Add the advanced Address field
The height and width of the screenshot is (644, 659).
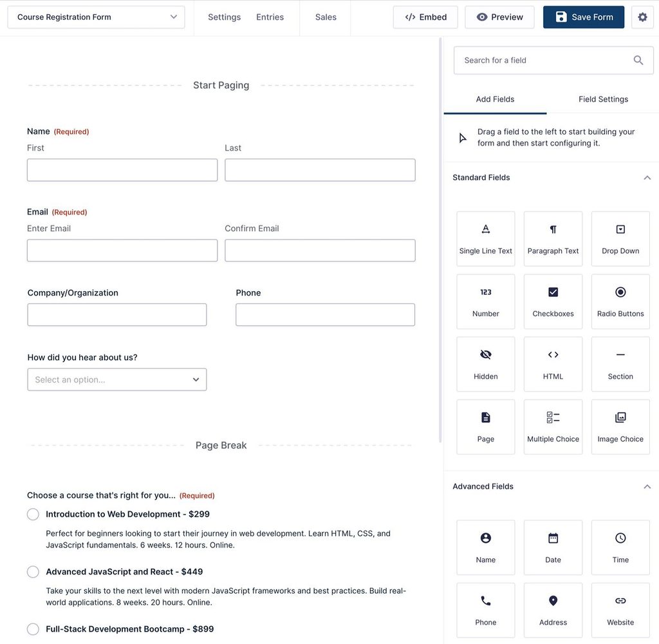(x=553, y=611)
